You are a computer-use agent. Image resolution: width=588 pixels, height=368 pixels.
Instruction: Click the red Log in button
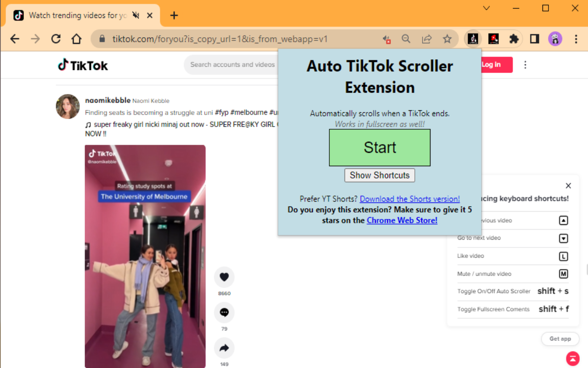pos(496,65)
